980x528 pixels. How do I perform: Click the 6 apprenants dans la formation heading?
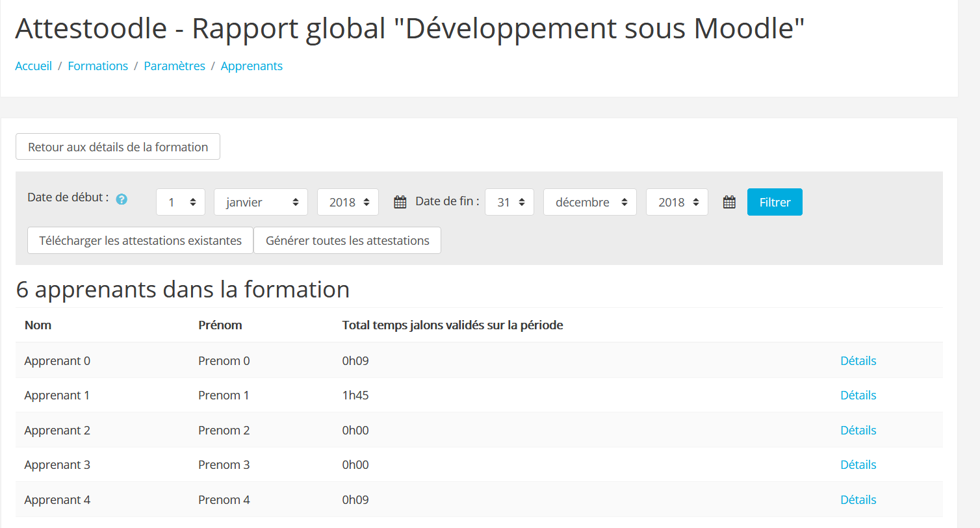[183, 290]
